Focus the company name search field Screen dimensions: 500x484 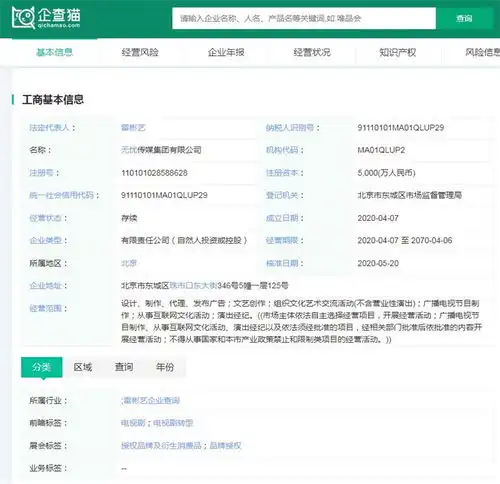click(304, 18)
